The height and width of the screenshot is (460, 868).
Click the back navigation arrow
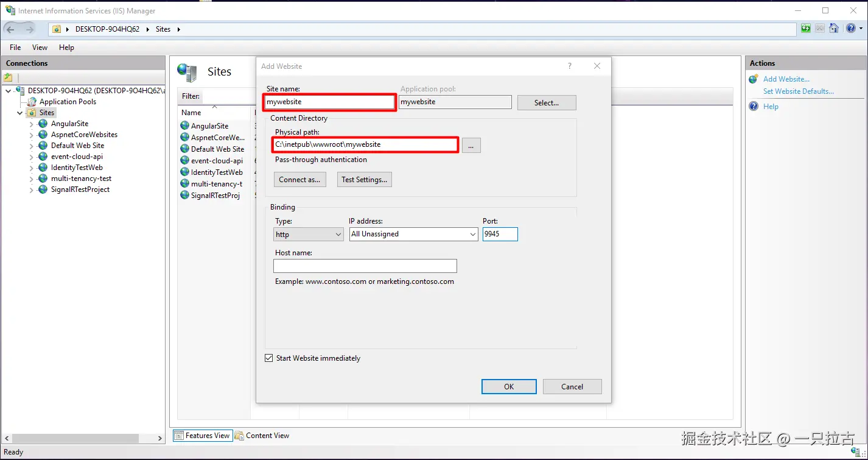(x=10, y=29)
